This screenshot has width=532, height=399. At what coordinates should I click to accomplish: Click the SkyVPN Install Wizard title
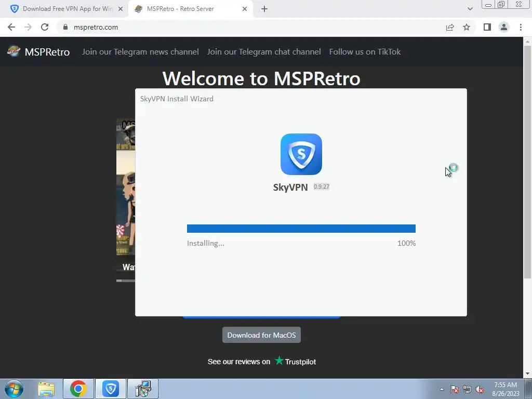point(177,99)
